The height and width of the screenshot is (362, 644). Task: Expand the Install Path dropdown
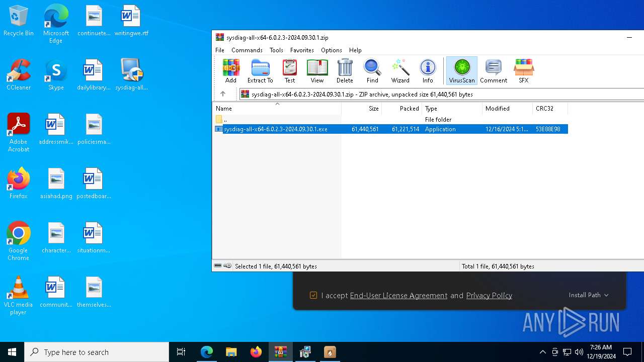(589, 295)
